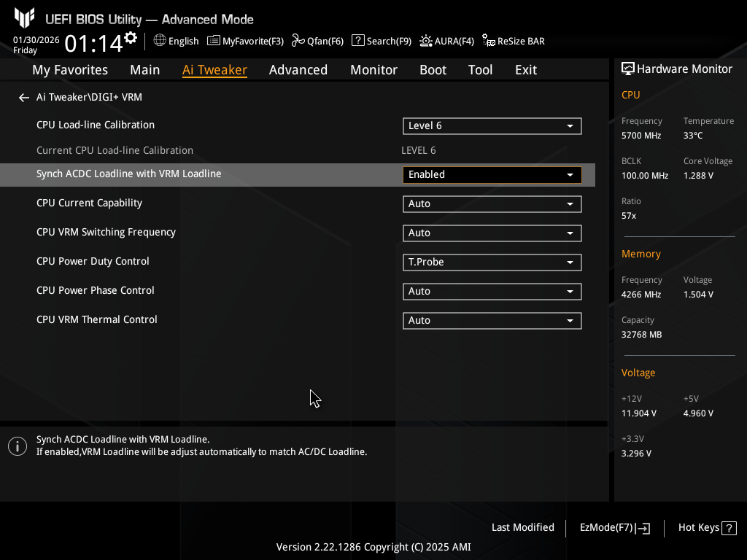Click the info icon in help panel

click(x=18, y=446)
